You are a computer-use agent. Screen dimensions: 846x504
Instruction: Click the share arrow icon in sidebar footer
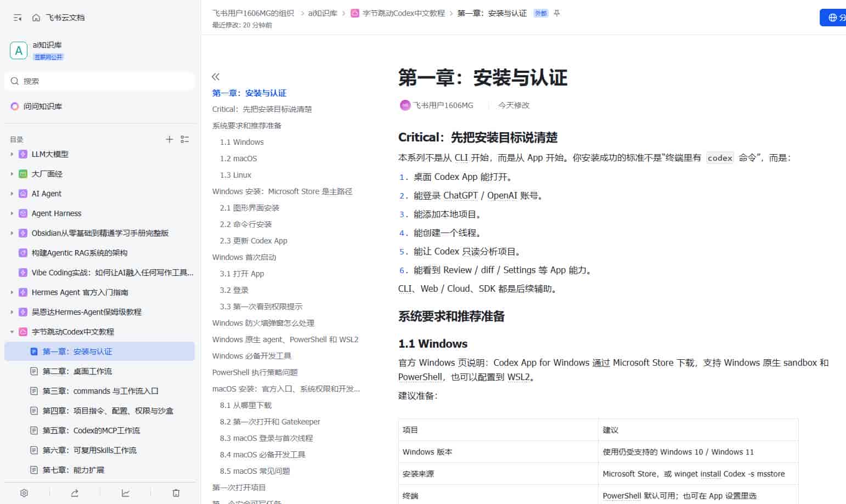tap(75, 493)
